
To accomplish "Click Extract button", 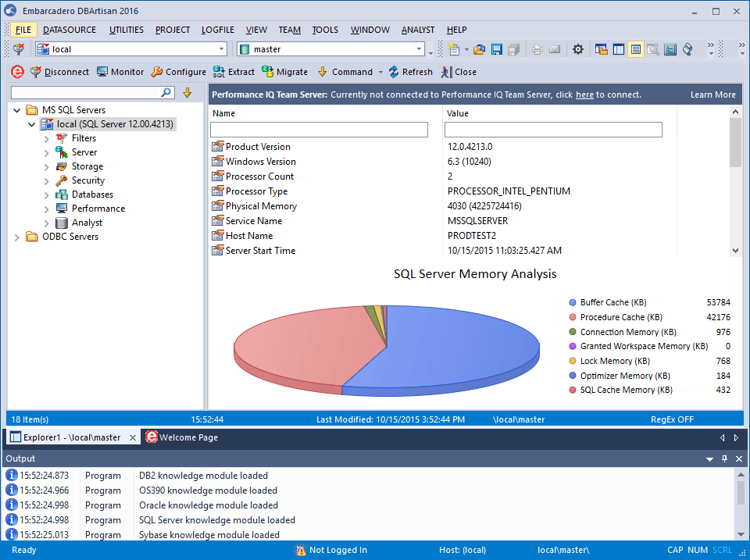I will pyautogui.click(x=234, y=72).
